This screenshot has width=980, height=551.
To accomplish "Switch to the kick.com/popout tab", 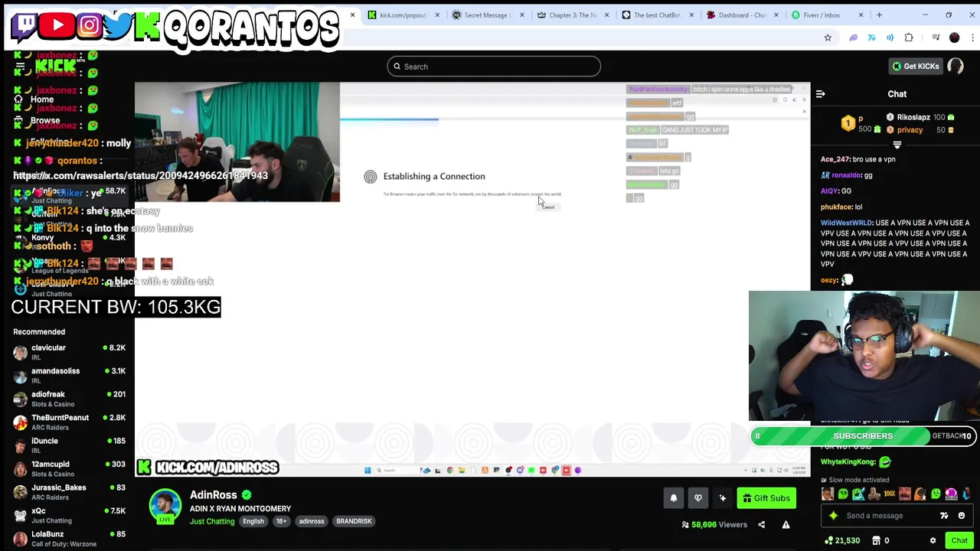I will (403, 15).
